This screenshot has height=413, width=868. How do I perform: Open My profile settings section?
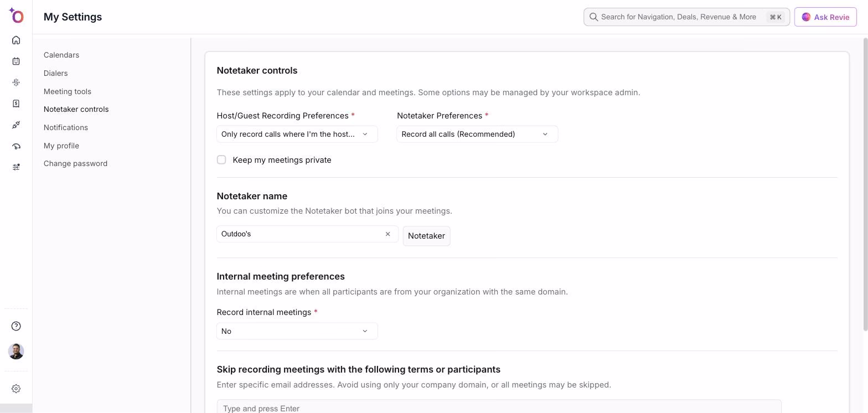(x=61, y=146)
